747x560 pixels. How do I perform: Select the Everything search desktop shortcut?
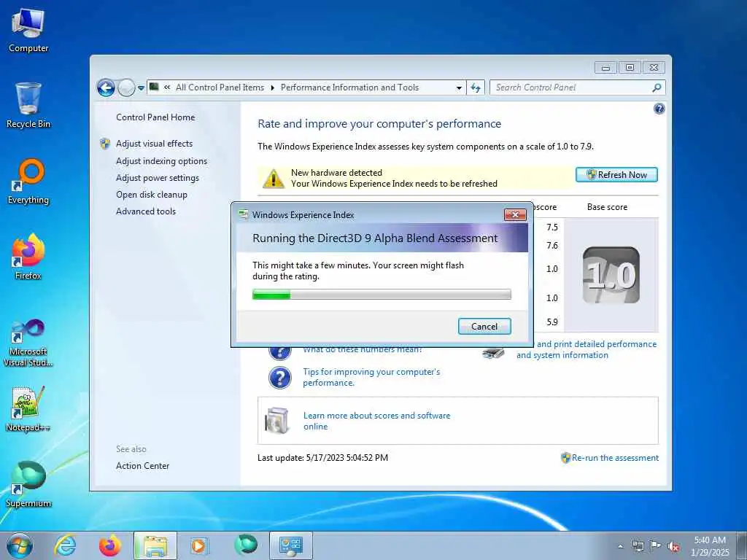click(28, 182)
